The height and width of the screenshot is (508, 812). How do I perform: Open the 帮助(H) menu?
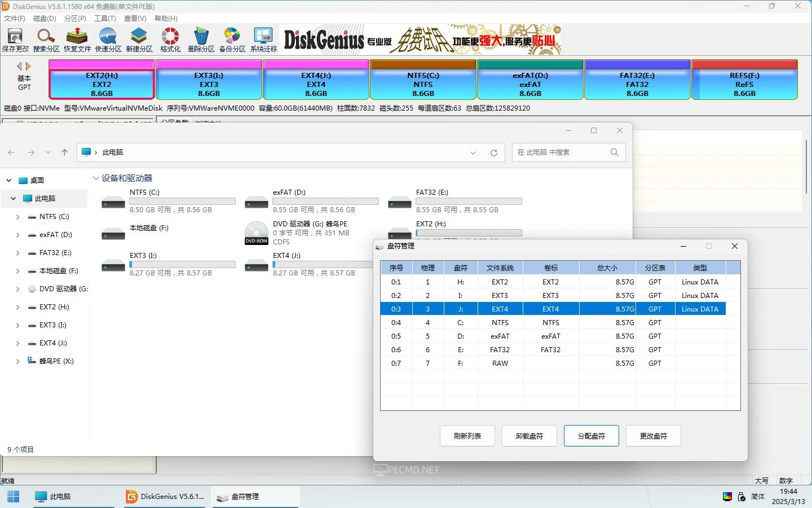click(x=166, y=19)
